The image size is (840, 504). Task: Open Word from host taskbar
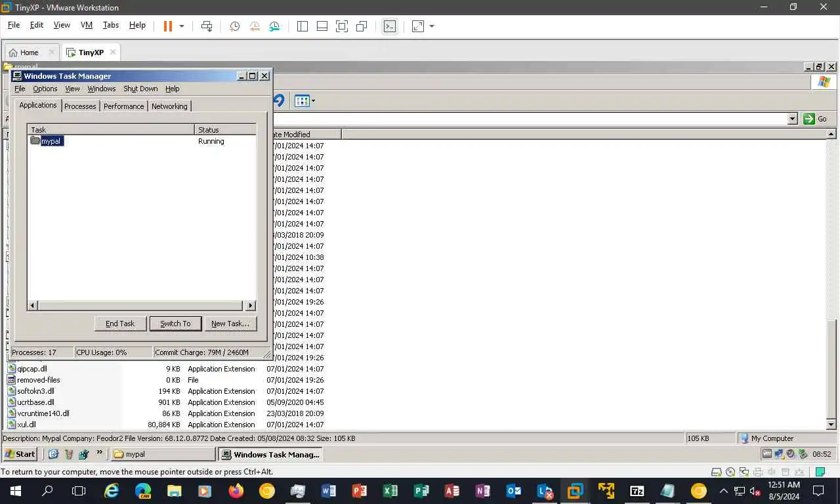coord(329,491)
